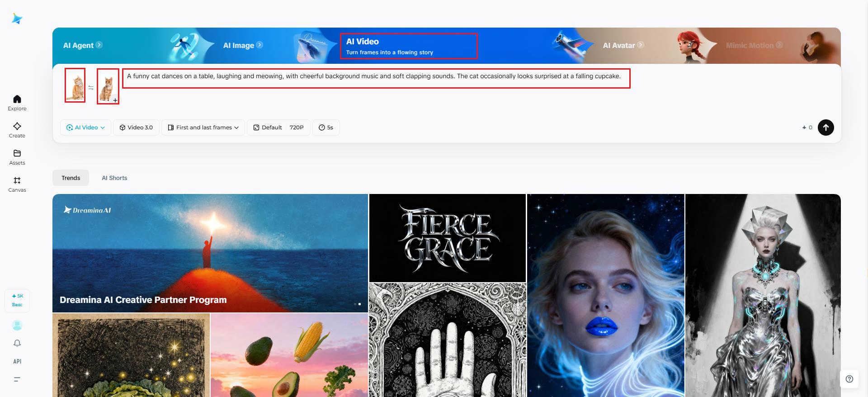This screenshot has height=397, width=868.
Task: Submit the prompt with the arrow button
Action: pyautogui.click(x=826, y=128)
